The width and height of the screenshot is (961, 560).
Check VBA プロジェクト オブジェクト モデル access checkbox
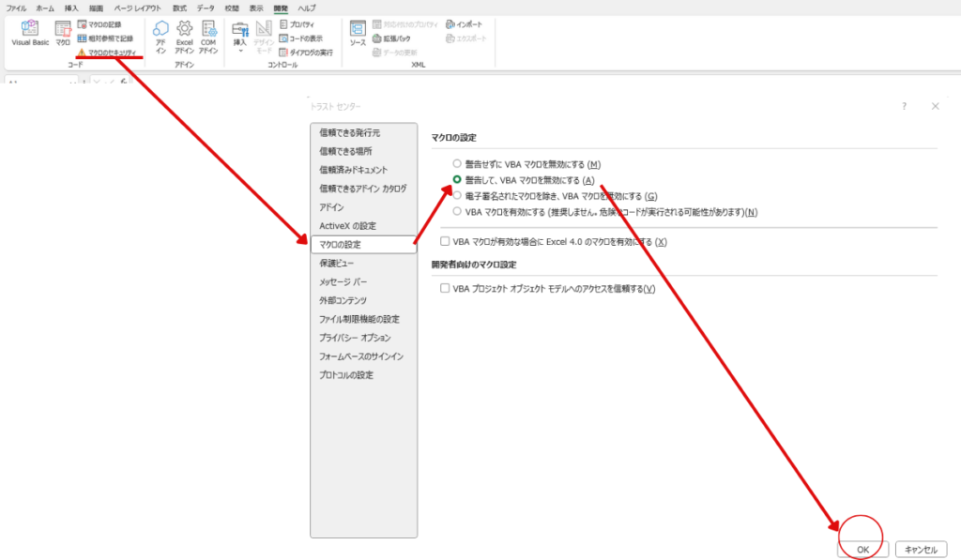445,289
